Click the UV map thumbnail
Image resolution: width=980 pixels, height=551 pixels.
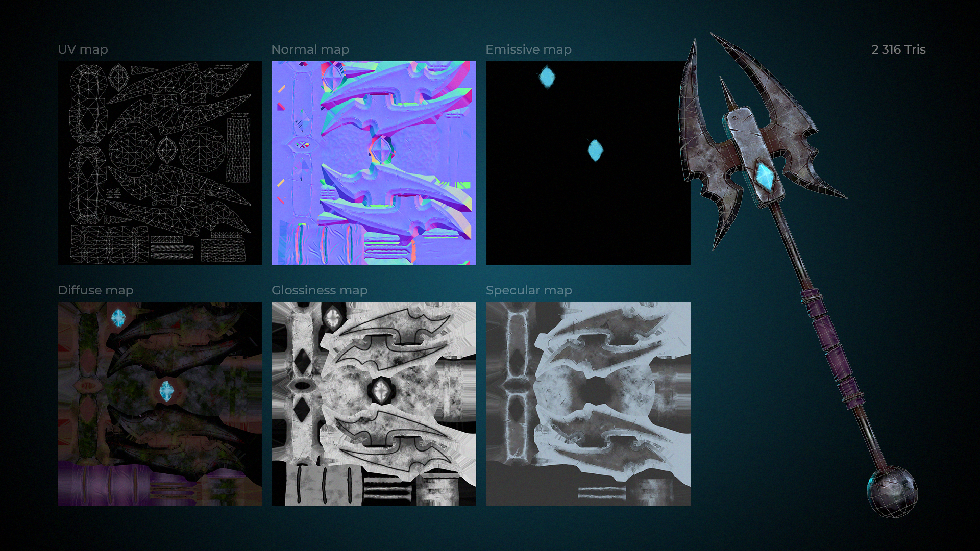tap(159, 163)
